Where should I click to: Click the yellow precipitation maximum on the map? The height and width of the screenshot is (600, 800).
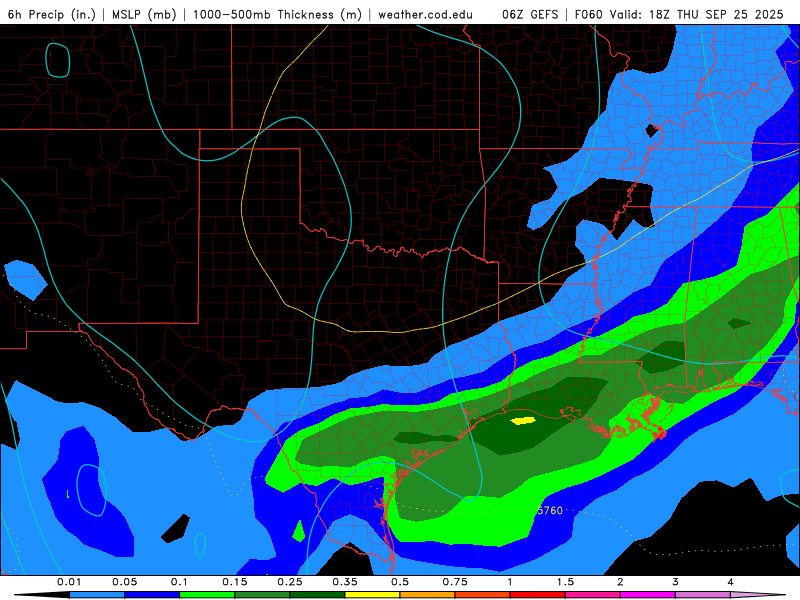[x=523, y=421]
